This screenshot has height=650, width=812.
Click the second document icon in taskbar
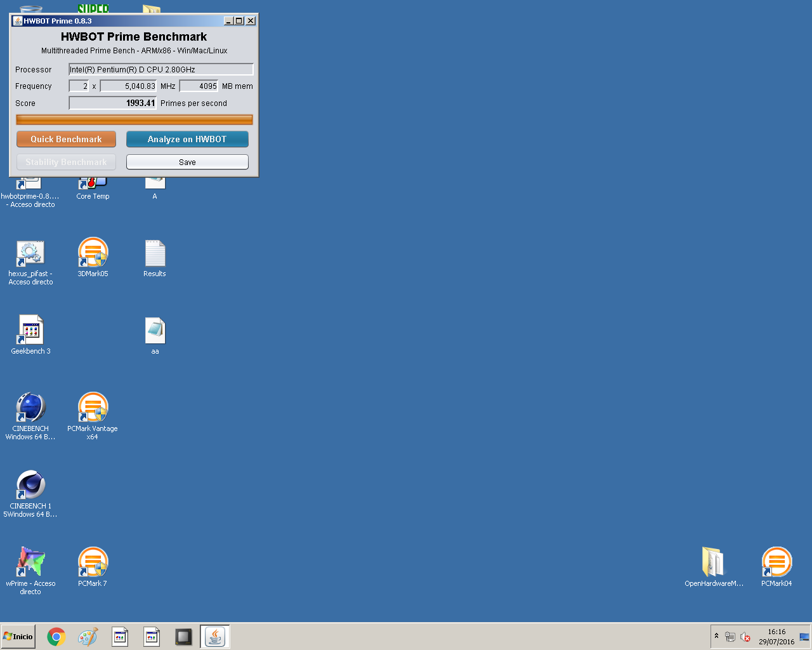[152, 637]
